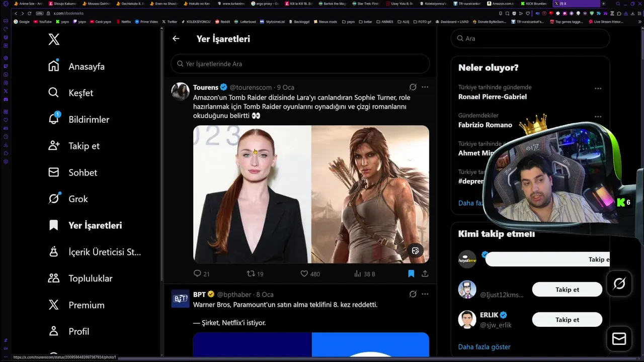This screenshot has width=644, height=362.
Task: Open the floating messages envelope button
Action: [x=619, y=339]
